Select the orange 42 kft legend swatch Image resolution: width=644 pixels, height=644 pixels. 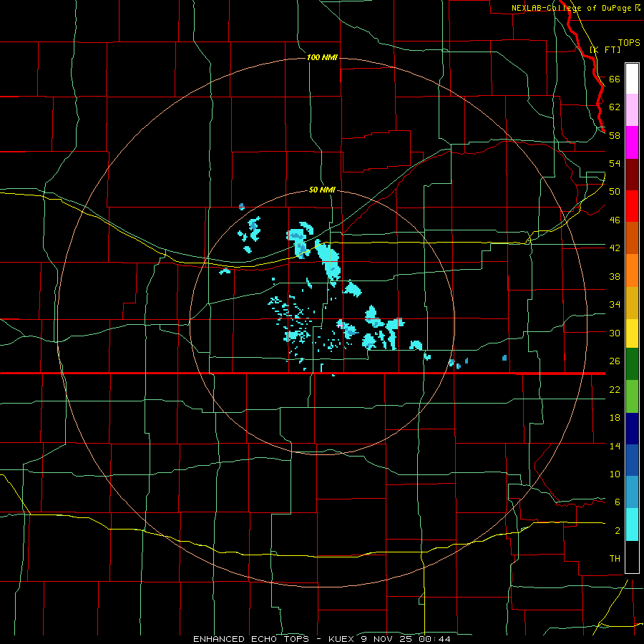(x=632, y=270)
